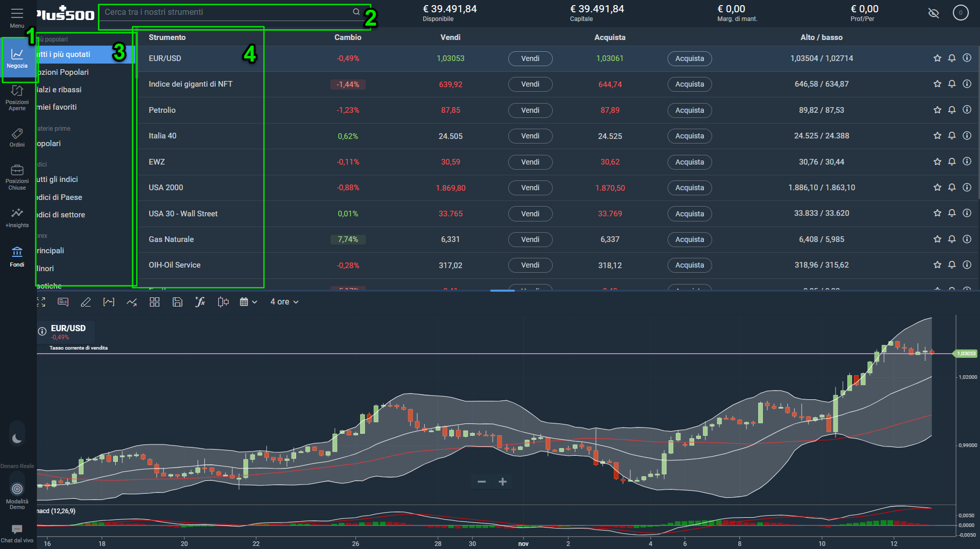Screen dimensions: 980x549
Task: Open Posizioni Aperte section
Action: click(x=17, y=98)
